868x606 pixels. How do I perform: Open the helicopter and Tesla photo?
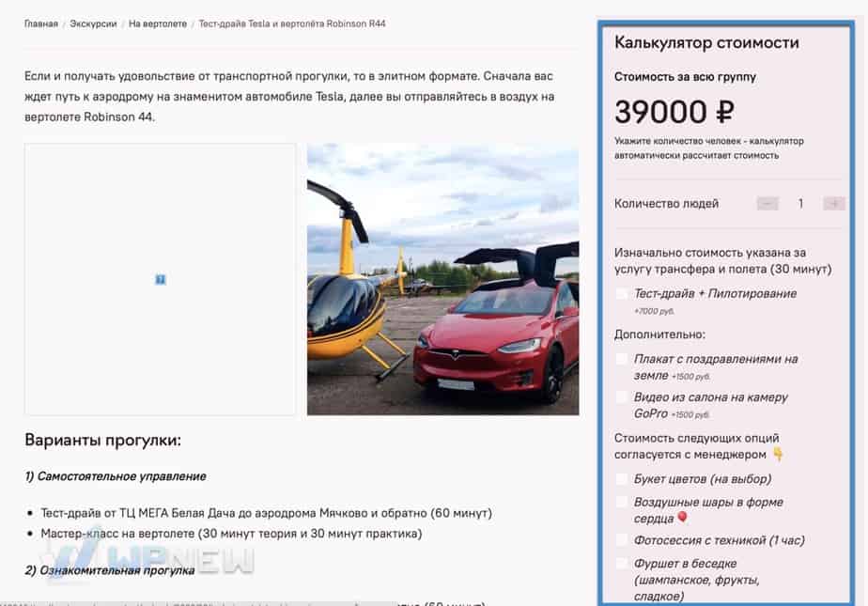(442, 279)
